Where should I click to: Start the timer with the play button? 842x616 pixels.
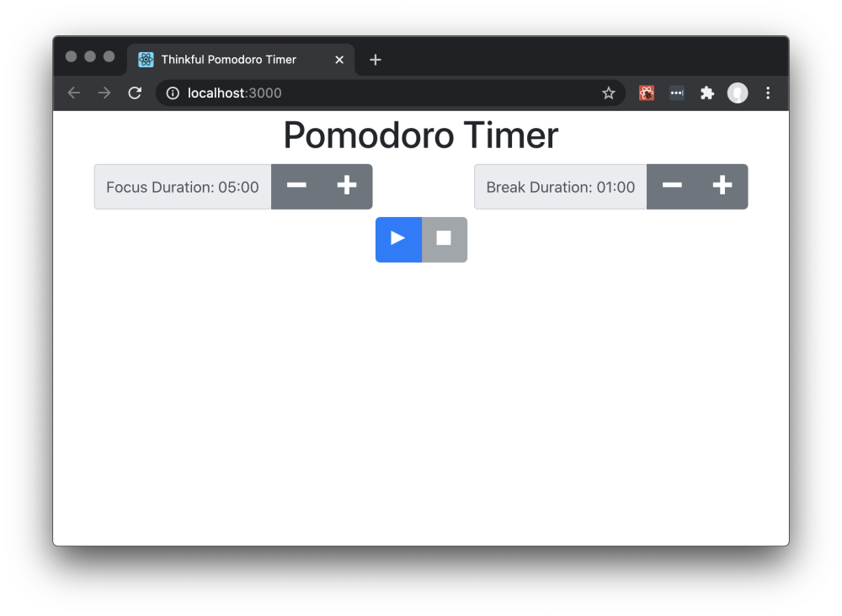coord(398,239)
